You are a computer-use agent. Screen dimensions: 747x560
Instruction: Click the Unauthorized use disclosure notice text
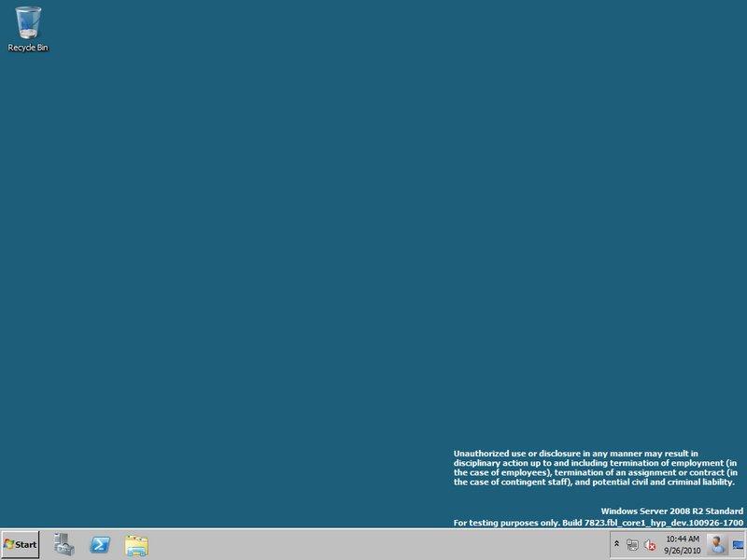[x=596, y=468]
